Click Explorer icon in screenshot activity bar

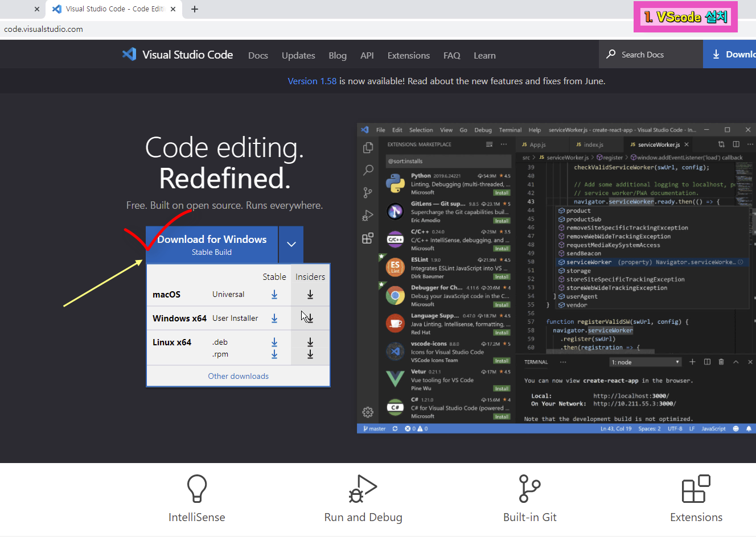coord(368,147)
